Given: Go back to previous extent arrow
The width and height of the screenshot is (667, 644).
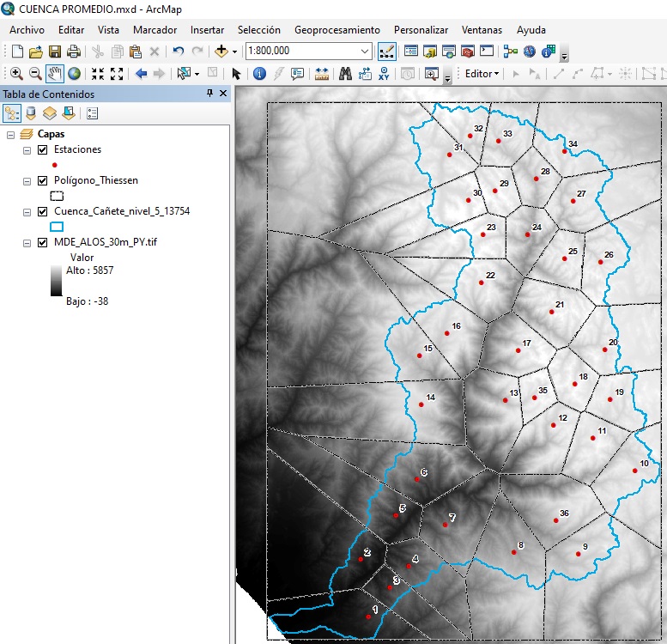Looking at the screenshot, I should [x=142, y=74].
